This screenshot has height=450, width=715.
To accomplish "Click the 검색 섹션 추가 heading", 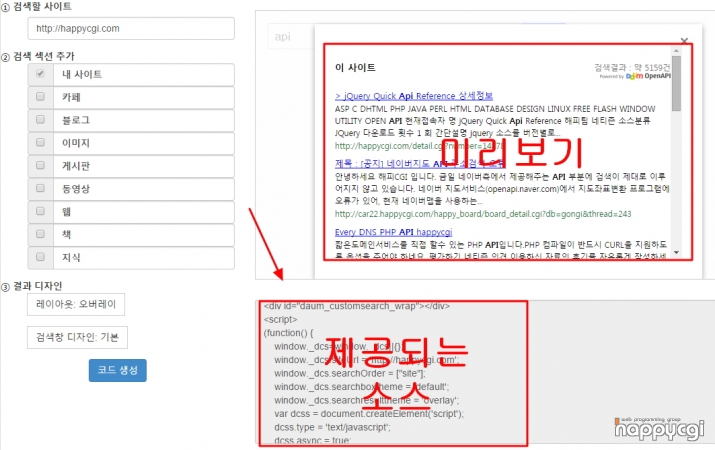I will click(44, 56).
